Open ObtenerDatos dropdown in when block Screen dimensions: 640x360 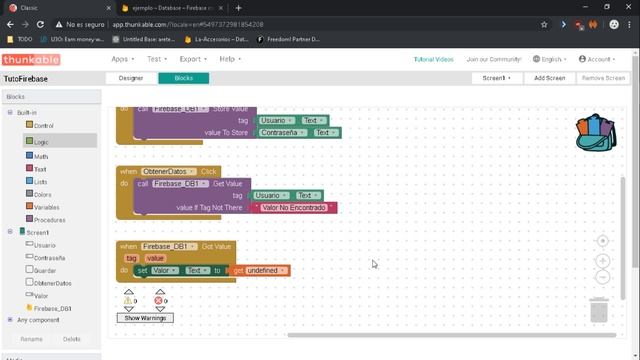169,171
